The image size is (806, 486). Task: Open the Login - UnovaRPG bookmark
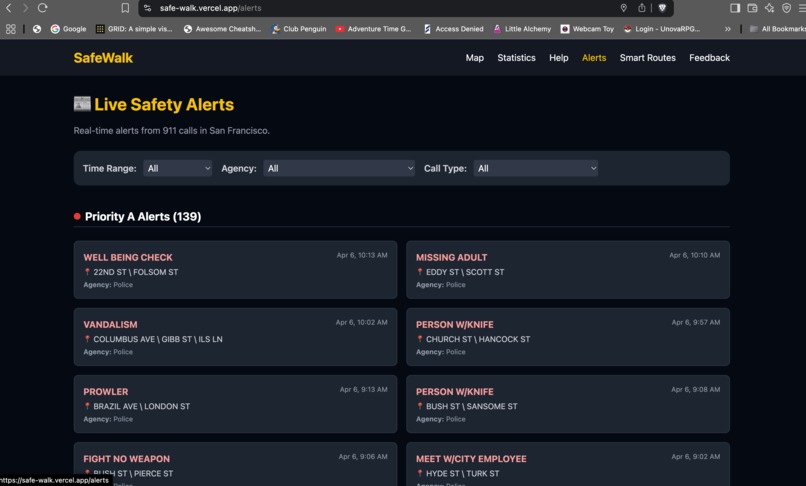click(662, 29)
